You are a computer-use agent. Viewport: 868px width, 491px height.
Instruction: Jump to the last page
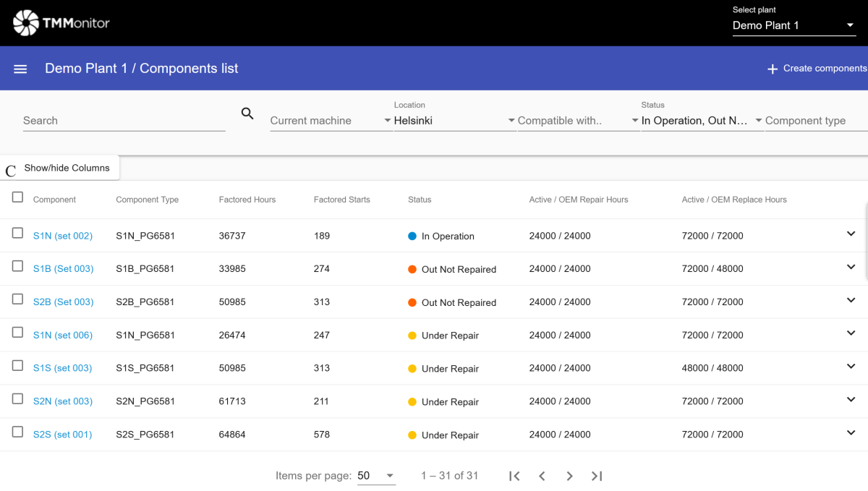pyautogui.click(x=597, y=476)
